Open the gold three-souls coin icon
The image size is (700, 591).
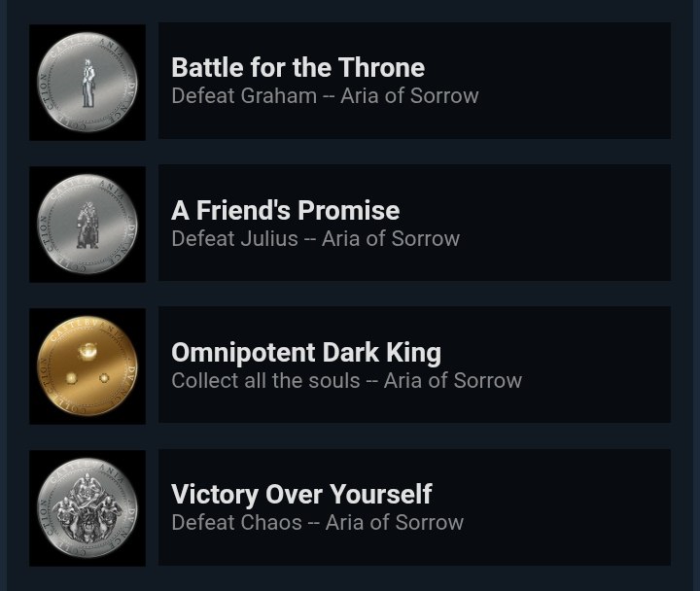[x=87, y=366]
